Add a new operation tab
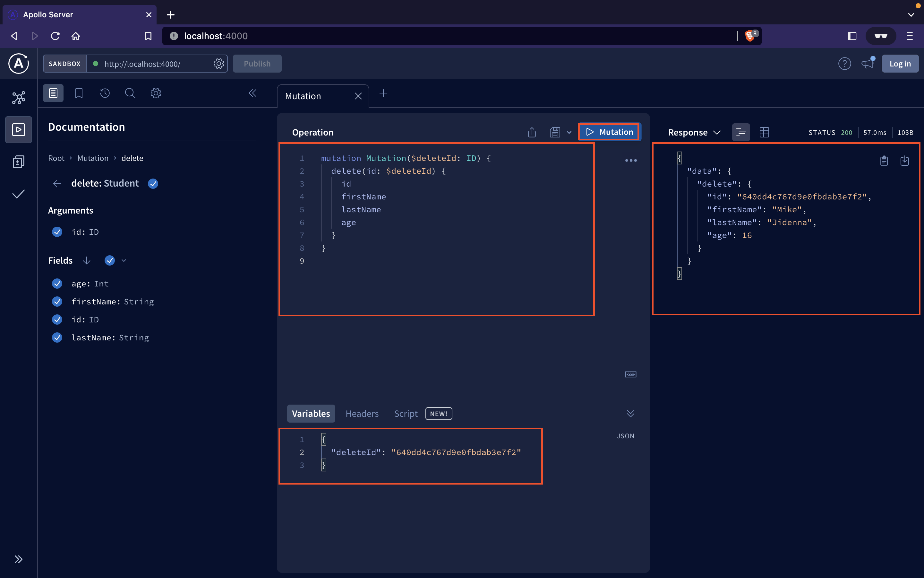Viewport: 924px width, 578px height. point(383,93)
